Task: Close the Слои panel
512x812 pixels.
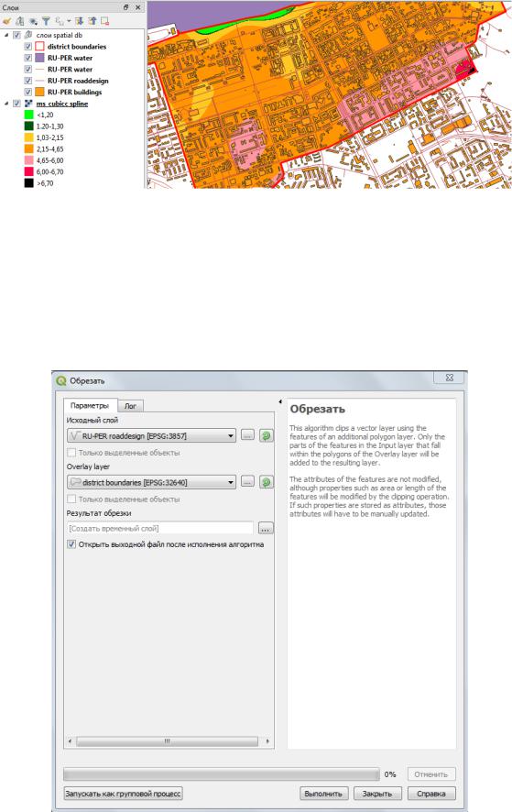Action: click(x=137, y=7)
